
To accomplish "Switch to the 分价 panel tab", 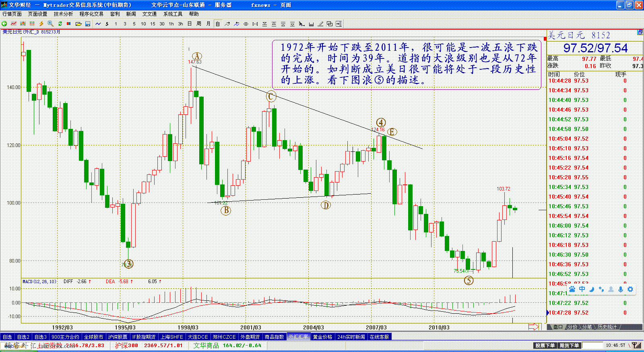I will [x=572, y=327].
